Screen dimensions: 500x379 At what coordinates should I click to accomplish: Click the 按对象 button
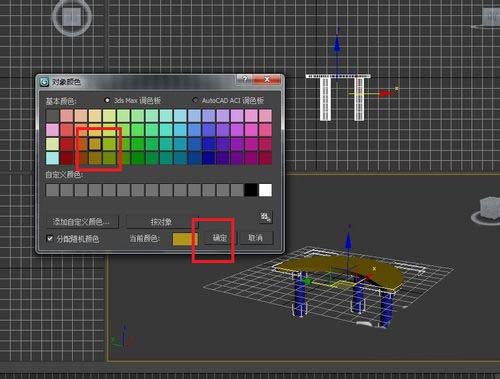161,222
